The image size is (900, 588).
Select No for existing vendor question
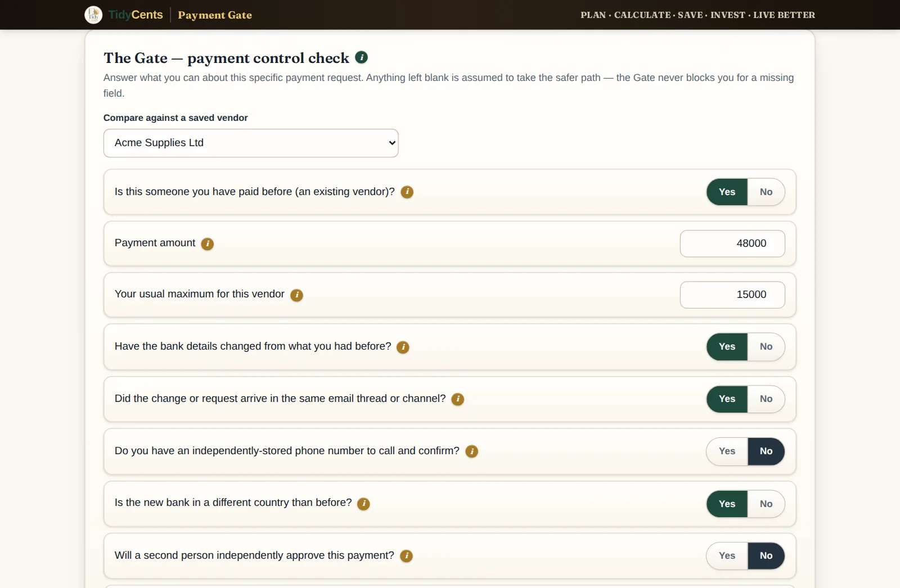click(x=766, y=192)
